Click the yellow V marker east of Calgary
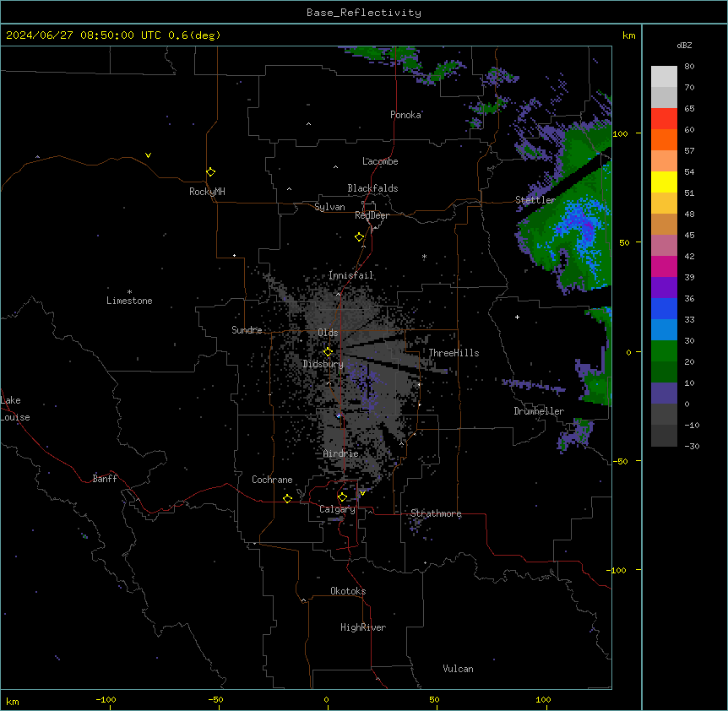Image resolution: width=728 pixels, height=711 pixels. 362,493
